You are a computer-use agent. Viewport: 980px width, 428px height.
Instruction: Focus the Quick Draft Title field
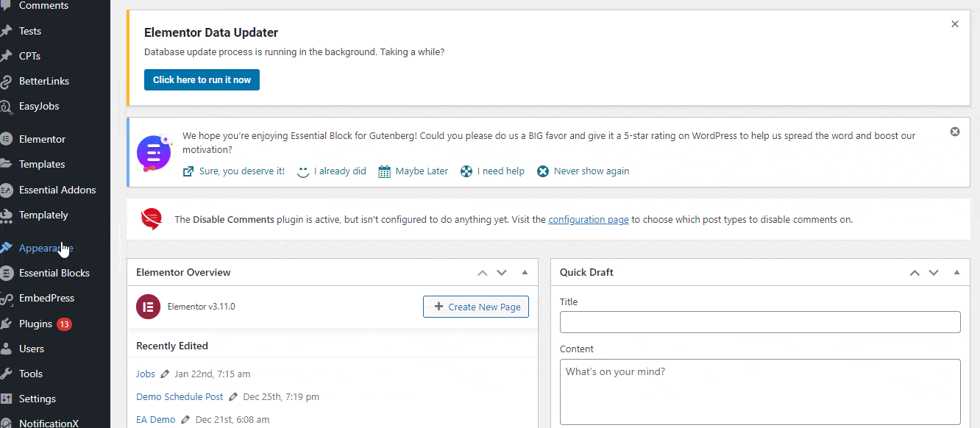(760, 322)
